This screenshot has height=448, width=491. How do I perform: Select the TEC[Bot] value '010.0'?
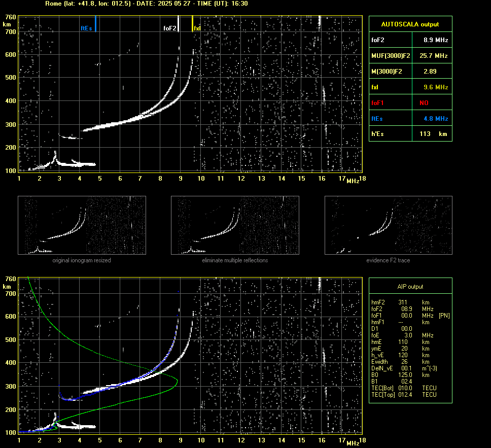coord(405,388)
